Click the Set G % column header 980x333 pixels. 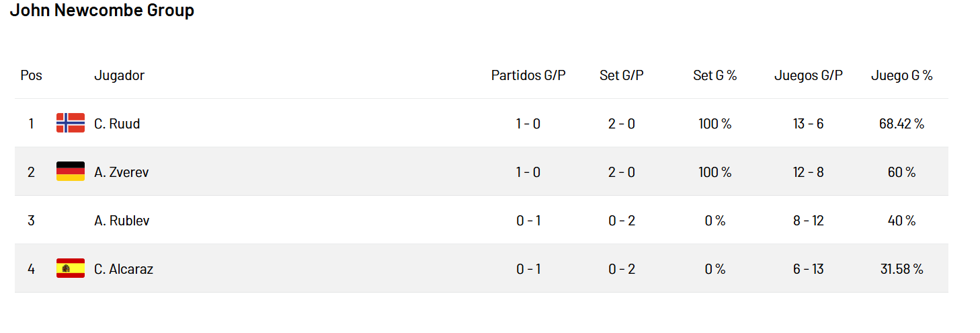pyautogui.click(x=715, y=75)
